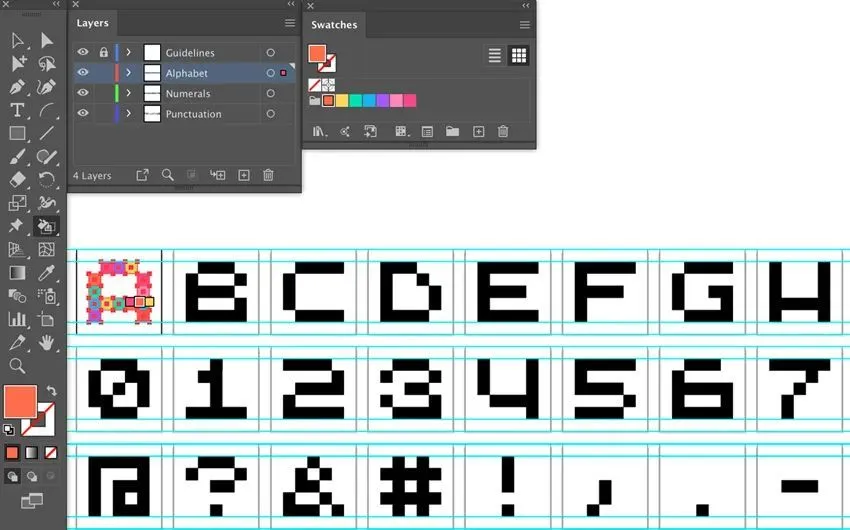Reset to default fill and stroke
The image size is (850, 530).
[x=9, y=430]
